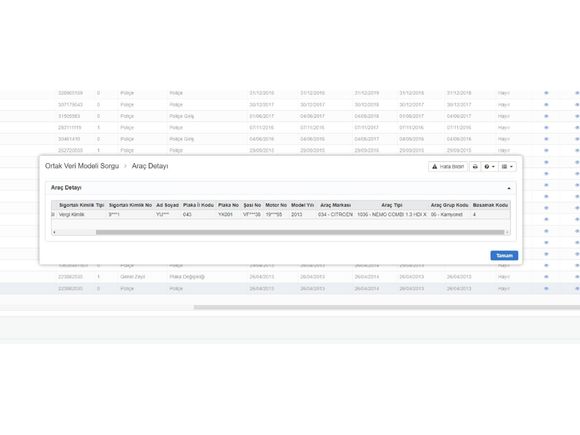Click the Araç Grup Kodu column header

[449, 205]
